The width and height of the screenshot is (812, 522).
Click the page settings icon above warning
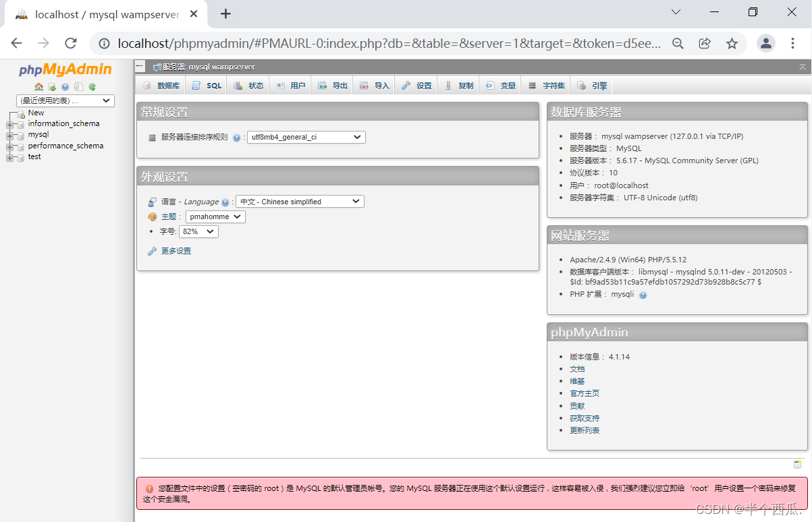click(x=798, y=464)
